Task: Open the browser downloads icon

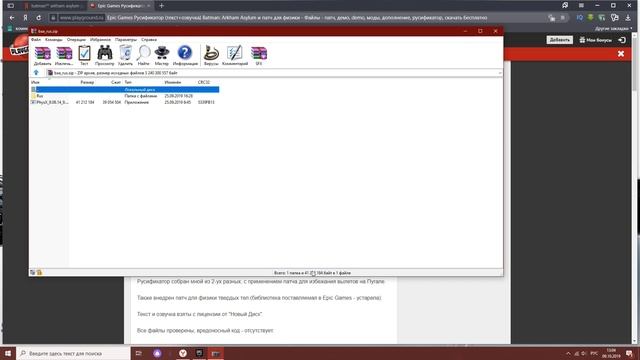Action: point(628,18)
